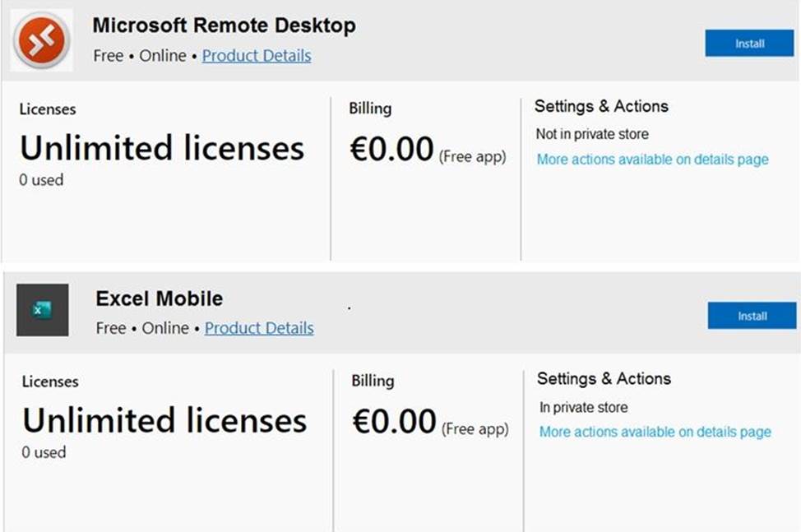Open Product Details for Excel Mobile
The image size is (801, 532).
[259, 328]
